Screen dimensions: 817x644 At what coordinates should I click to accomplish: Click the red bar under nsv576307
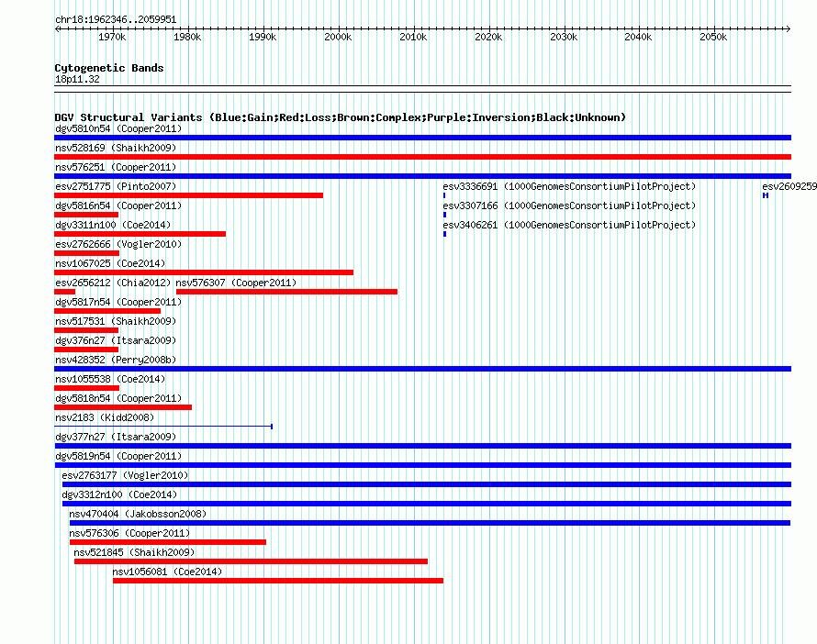(x=287, y=292)
